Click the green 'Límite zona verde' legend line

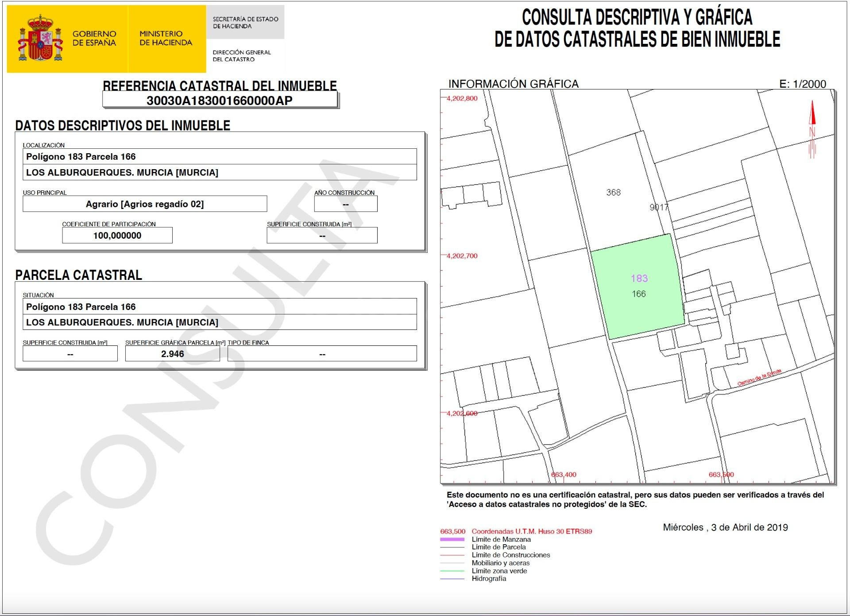point(452,571)
